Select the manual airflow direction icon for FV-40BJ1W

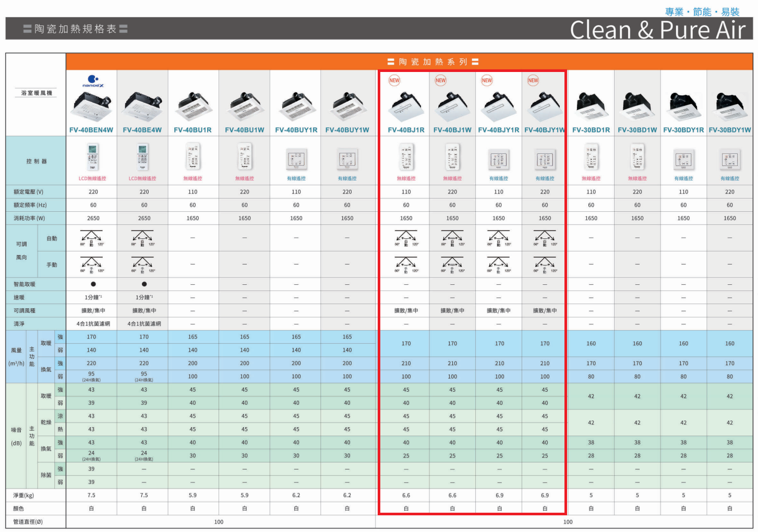click(x=452, y=264)
